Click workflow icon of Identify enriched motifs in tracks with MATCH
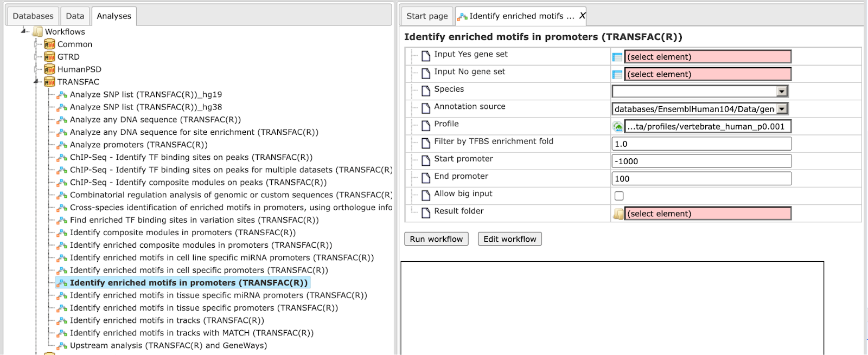 pos(62,333)
